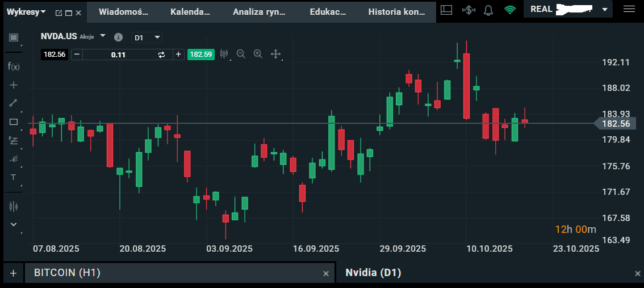Select the Fibonacci retracement tool
644x288 pixels.
[x=14, y=140]
